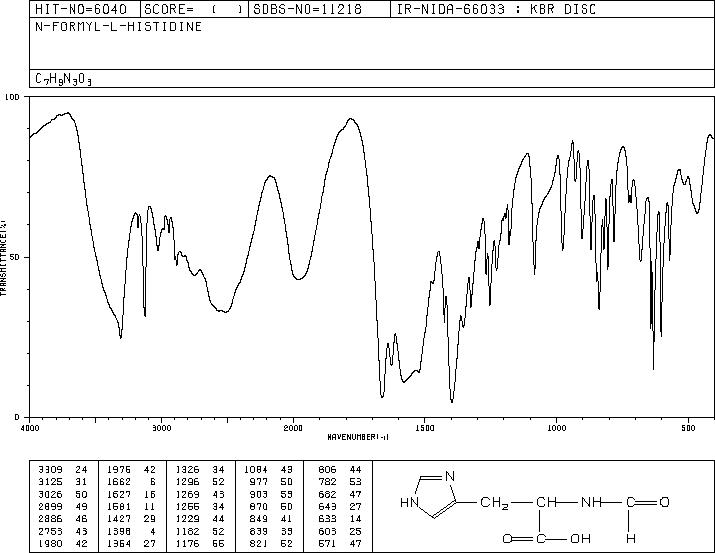
Task: Click the 603 peak table entry
Action: coord(340,531)
